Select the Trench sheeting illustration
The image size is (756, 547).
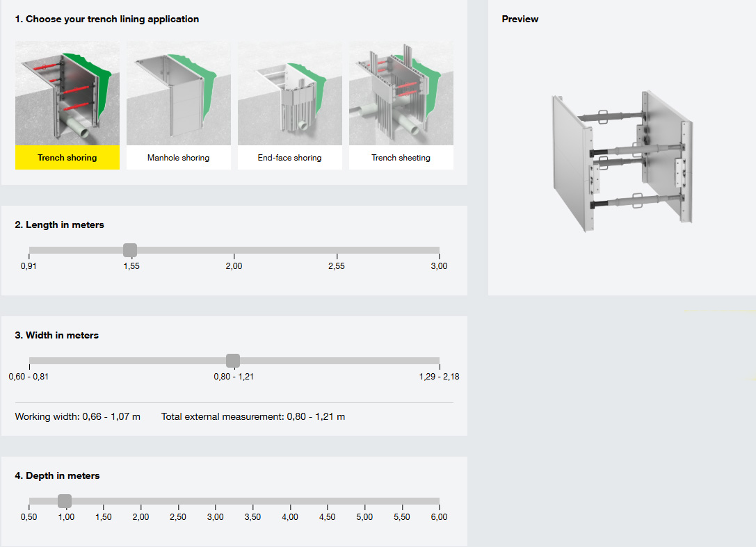(401, 92)
